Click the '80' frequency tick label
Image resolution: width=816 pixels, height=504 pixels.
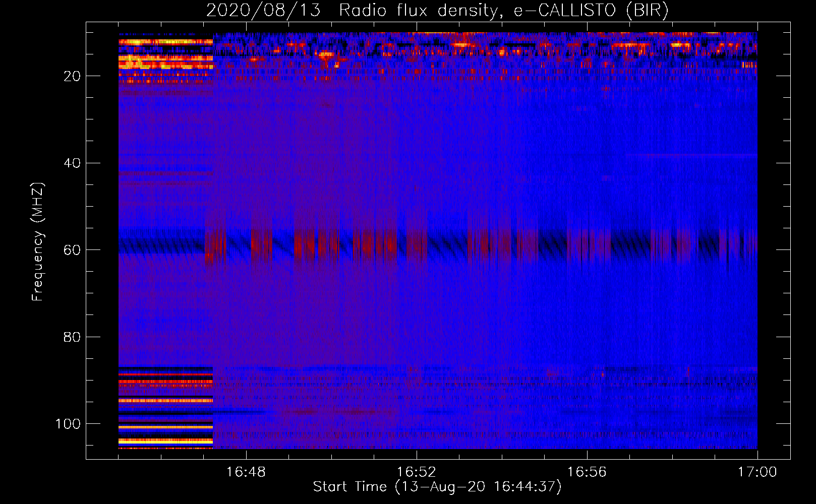(72, 337)
